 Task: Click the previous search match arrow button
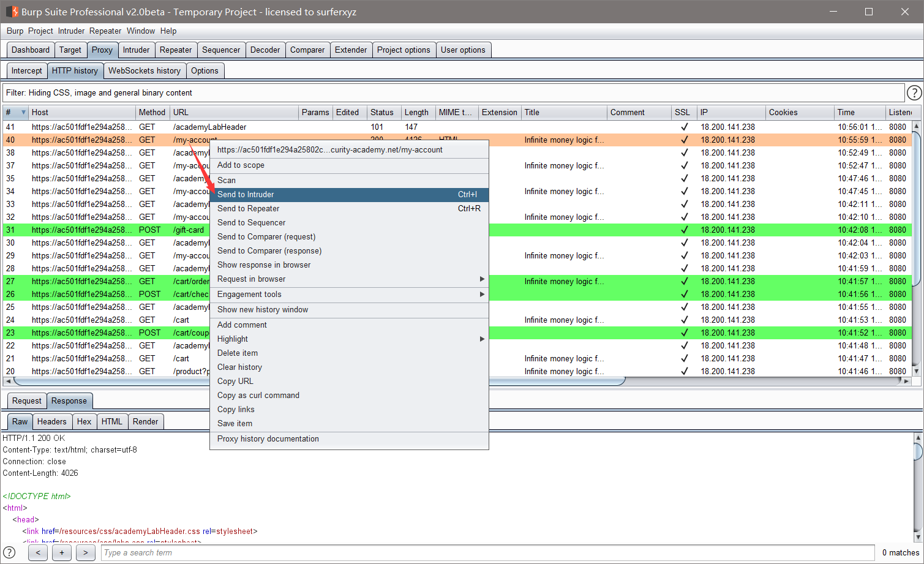click(x=37, y=552)
